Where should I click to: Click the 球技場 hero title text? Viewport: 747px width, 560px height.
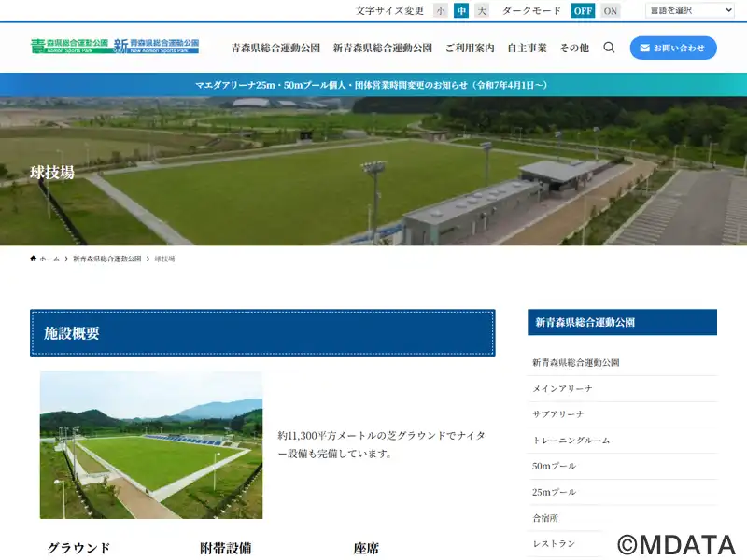[x=52, y=173]
